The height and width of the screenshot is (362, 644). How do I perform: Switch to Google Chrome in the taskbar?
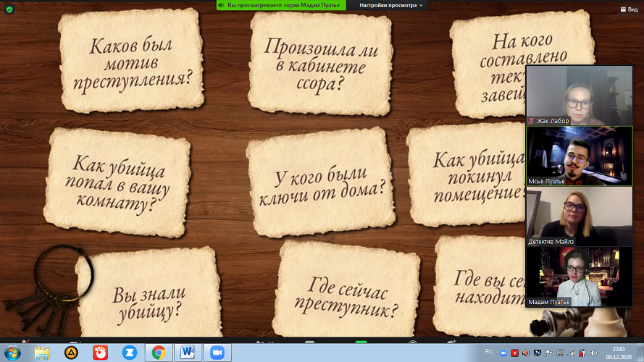159,352
